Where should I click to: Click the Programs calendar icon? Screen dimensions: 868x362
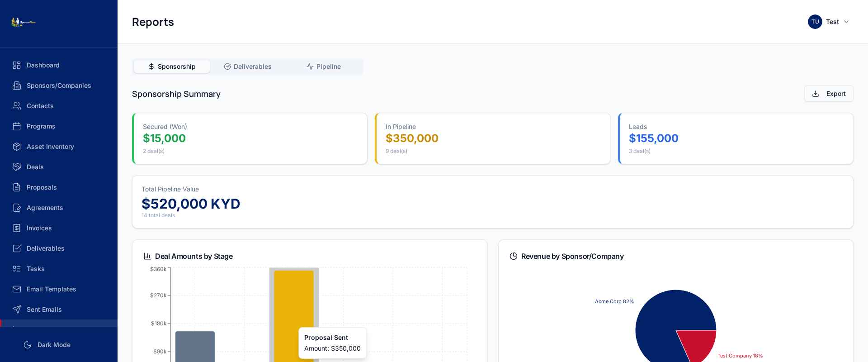click(x=17, y=126)
